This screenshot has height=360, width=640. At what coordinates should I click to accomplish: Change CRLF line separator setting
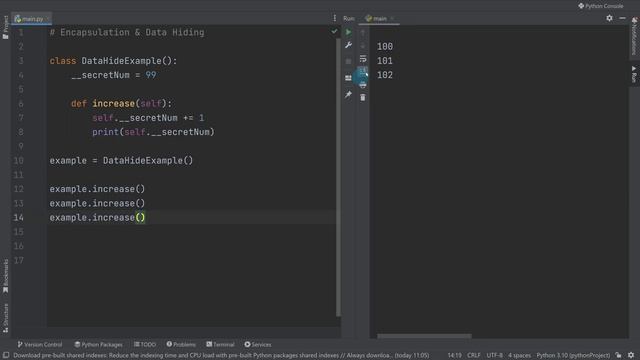pos(473,356)
